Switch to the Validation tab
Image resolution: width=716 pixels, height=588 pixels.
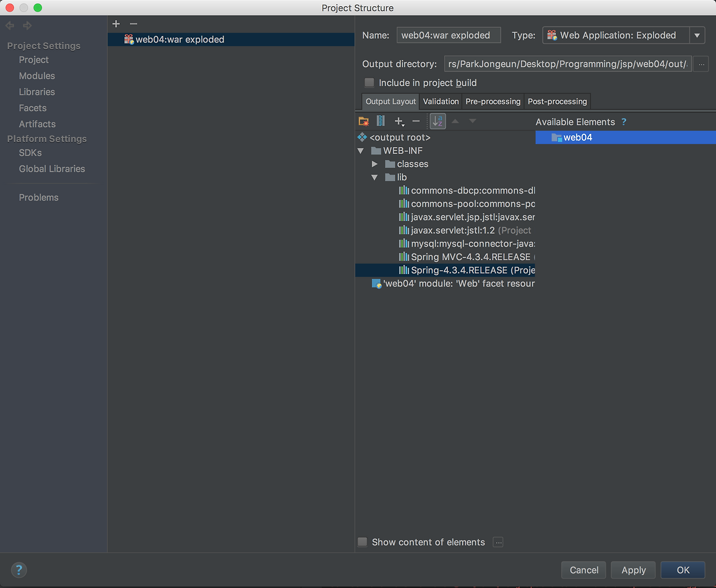(x=441, y=101)
